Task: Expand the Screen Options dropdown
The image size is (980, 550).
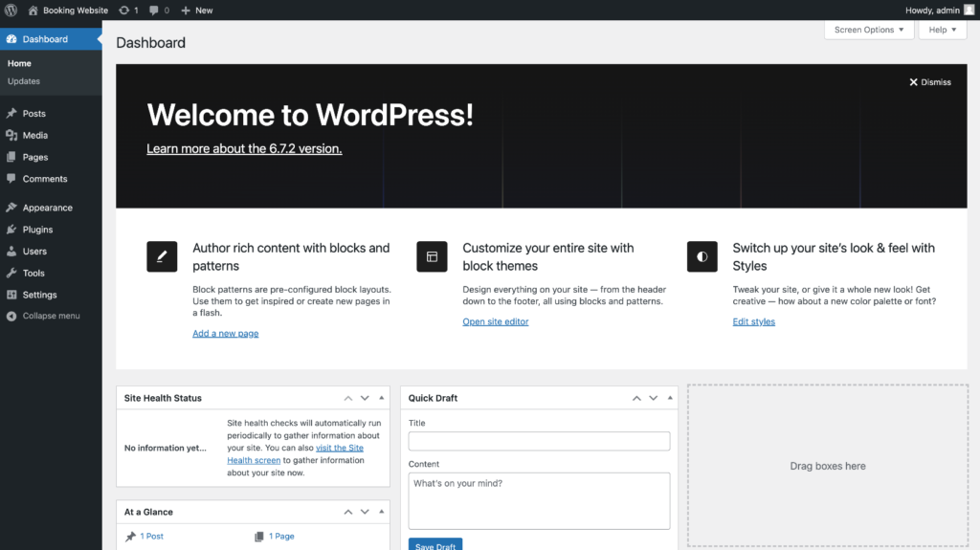Action: [x=869, y=30]
